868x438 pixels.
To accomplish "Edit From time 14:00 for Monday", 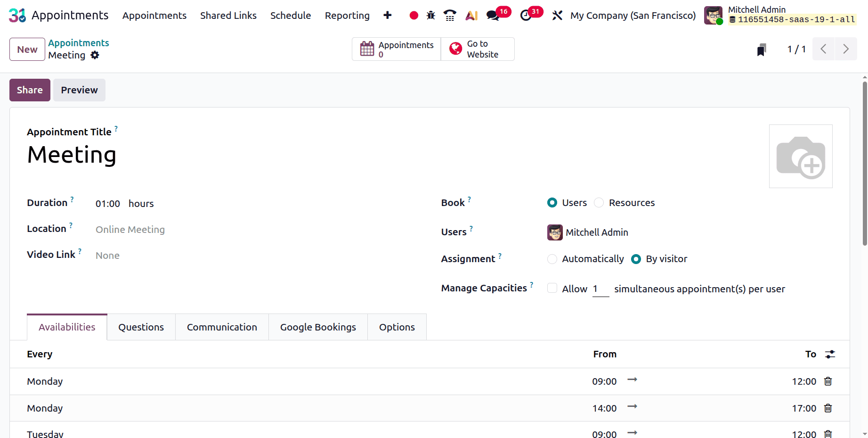I will point(604,408).
